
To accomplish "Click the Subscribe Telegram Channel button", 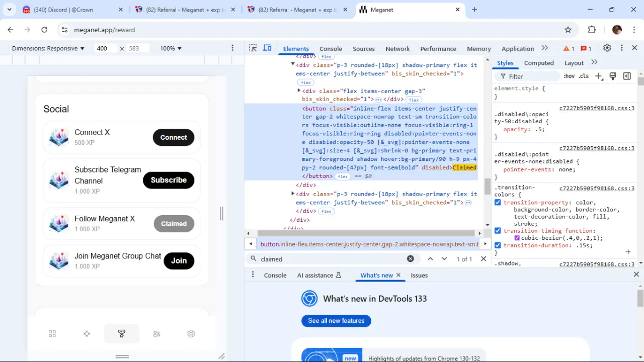I will pos(169,180).
